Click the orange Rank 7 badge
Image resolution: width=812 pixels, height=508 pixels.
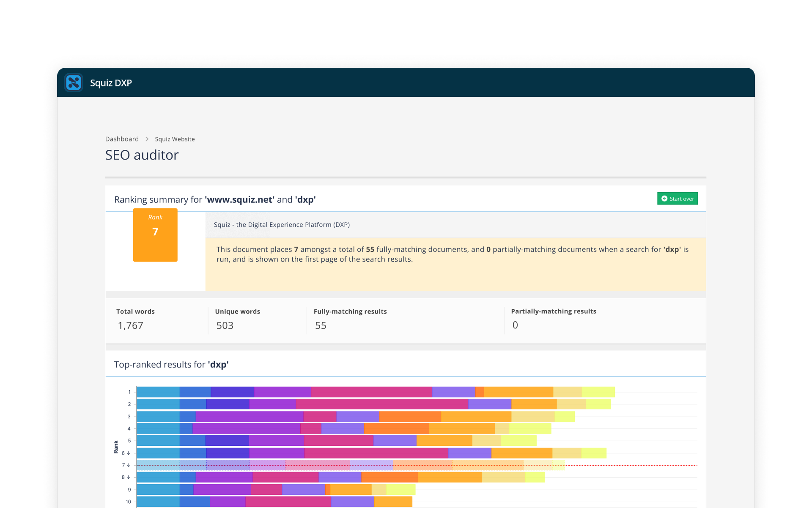coord(155,235)
